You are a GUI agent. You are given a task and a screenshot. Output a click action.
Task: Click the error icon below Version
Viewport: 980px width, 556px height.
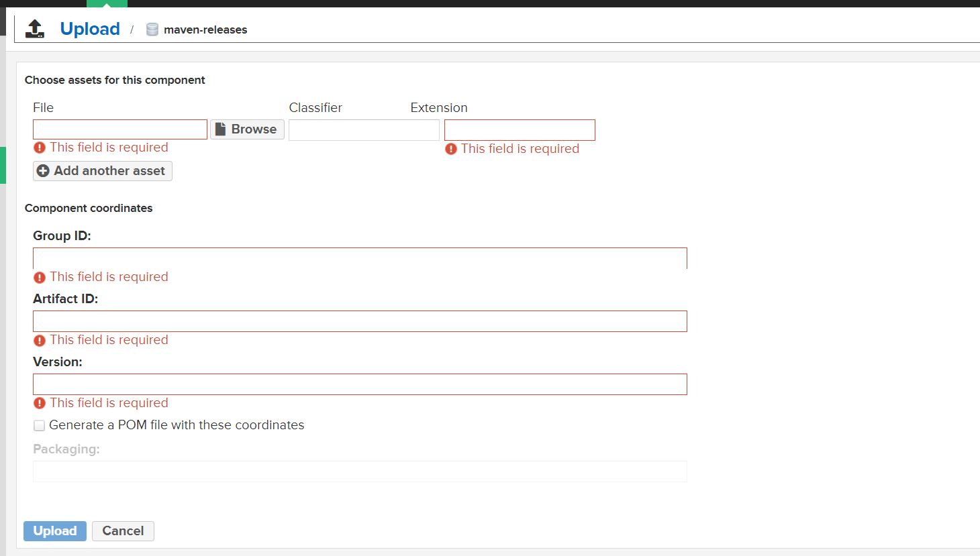point(40,403)
